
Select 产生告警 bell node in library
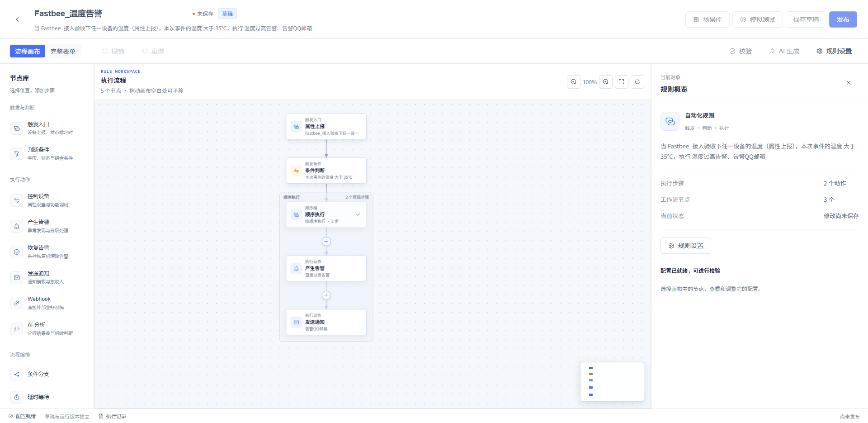(x=47, y=226)
